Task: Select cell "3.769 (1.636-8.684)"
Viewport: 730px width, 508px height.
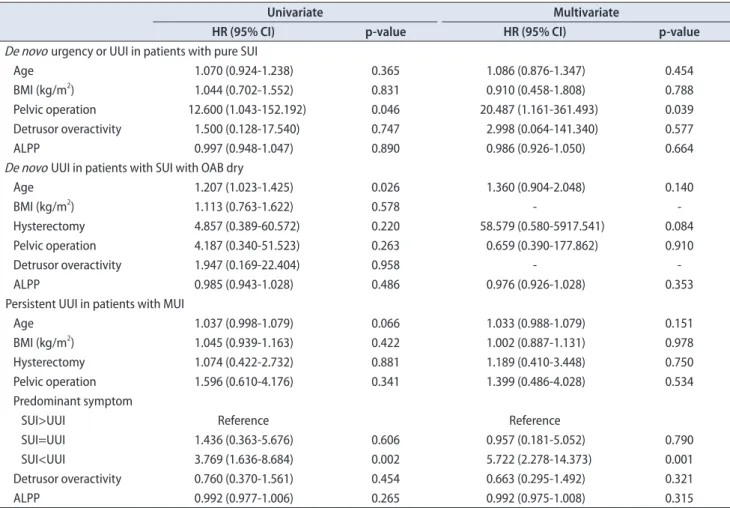Action: point(243,460)
